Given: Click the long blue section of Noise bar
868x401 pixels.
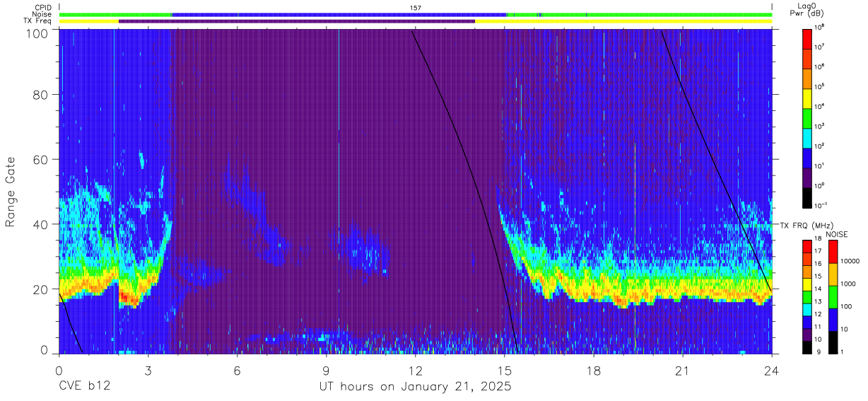Looking at the screenshot, I should tap(339, 14).
